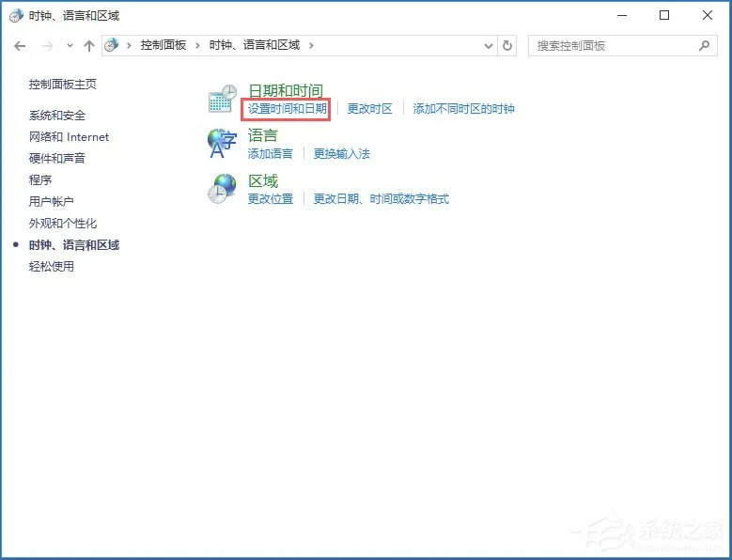The height and width of the screenshot is (560, 732).
Task: Click 更换输入法 link
Action: tap(341, 154)
